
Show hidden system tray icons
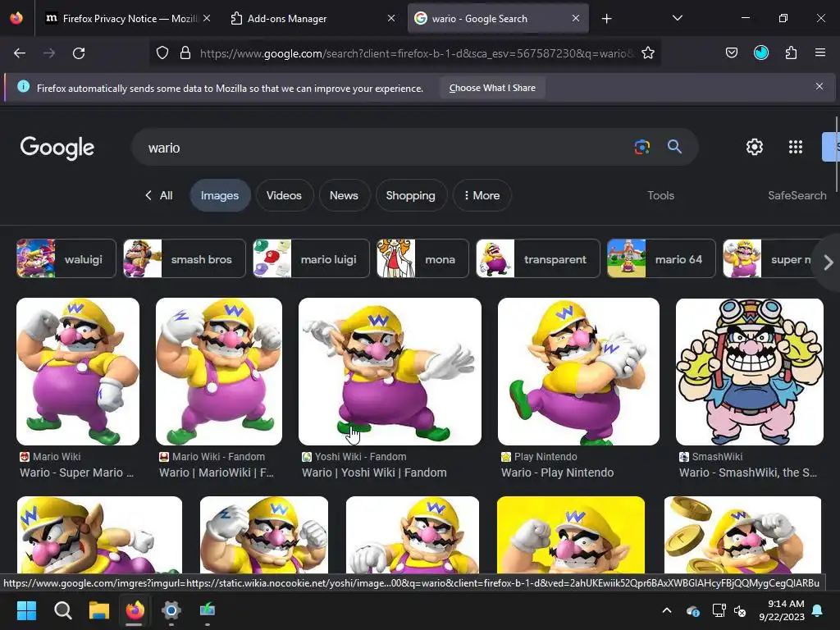point(667,610)
